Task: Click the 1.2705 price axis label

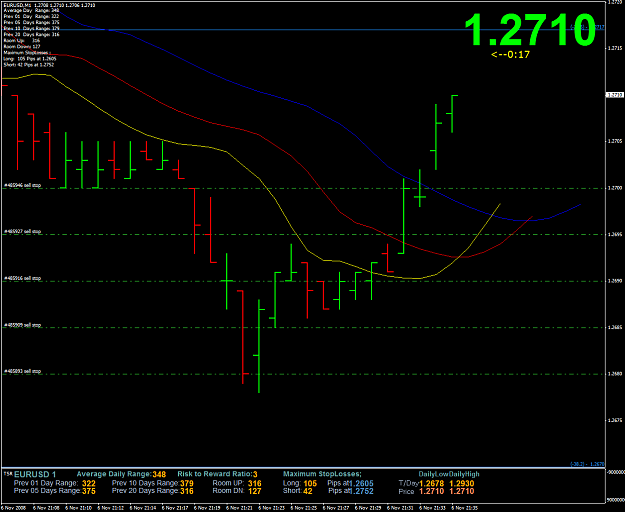Action: click(x=614, y=141)
